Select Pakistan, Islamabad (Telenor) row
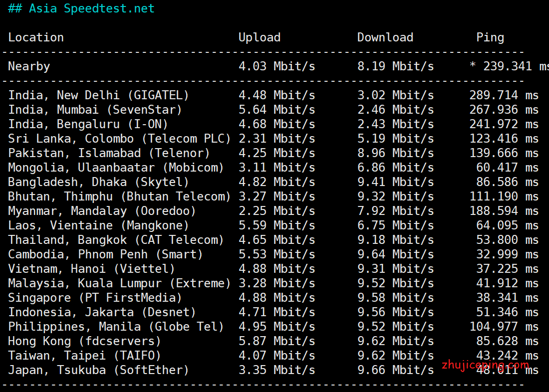 109,153
